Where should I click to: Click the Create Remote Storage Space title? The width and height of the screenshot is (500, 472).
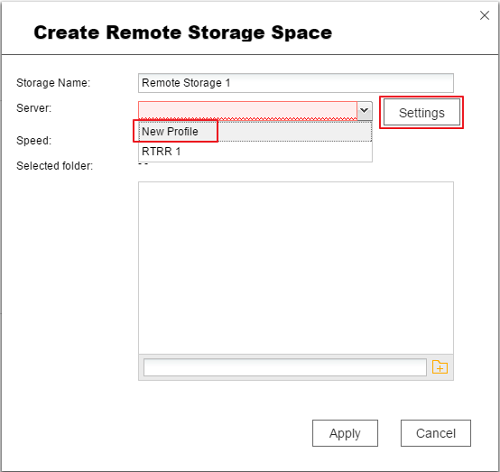[x=183, y=33]
